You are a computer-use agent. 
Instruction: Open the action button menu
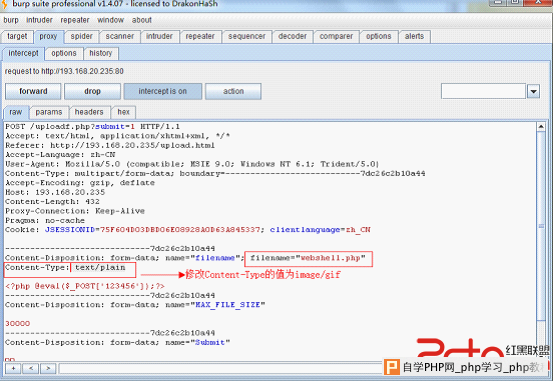(233, 91)
